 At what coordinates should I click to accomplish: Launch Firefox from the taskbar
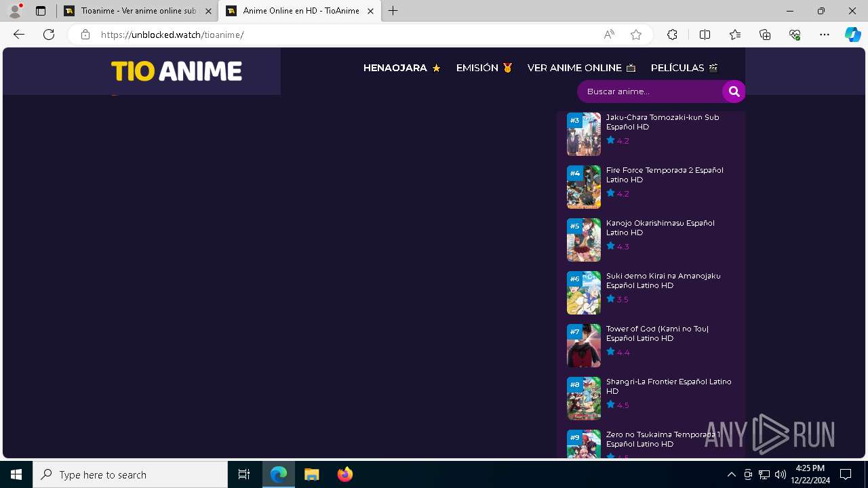pyautogui.click(x=344, y=474)
